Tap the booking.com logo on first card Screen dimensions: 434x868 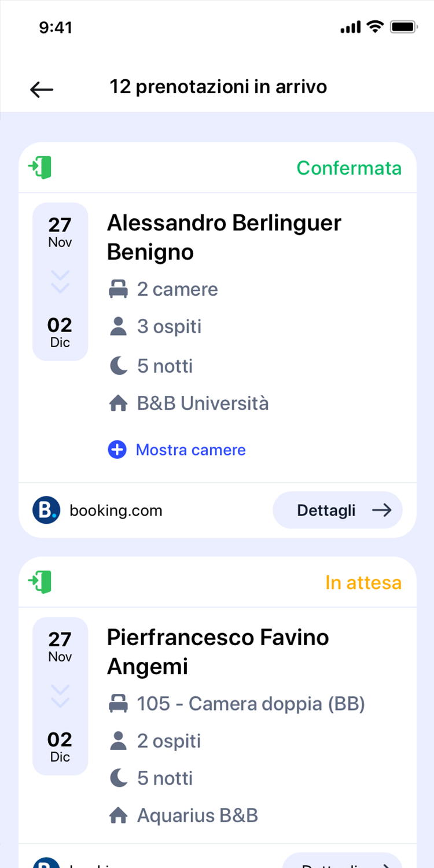coord(46,510)
